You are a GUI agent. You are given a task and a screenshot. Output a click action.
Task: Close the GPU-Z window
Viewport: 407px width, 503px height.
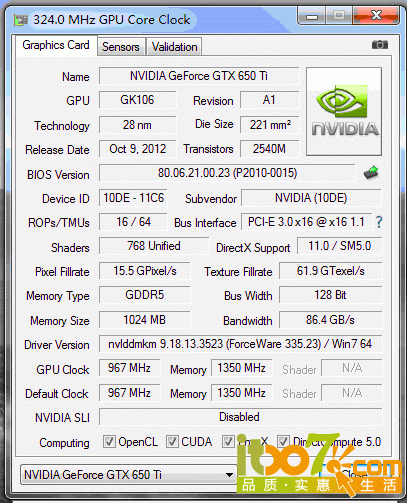coord(376,15)
